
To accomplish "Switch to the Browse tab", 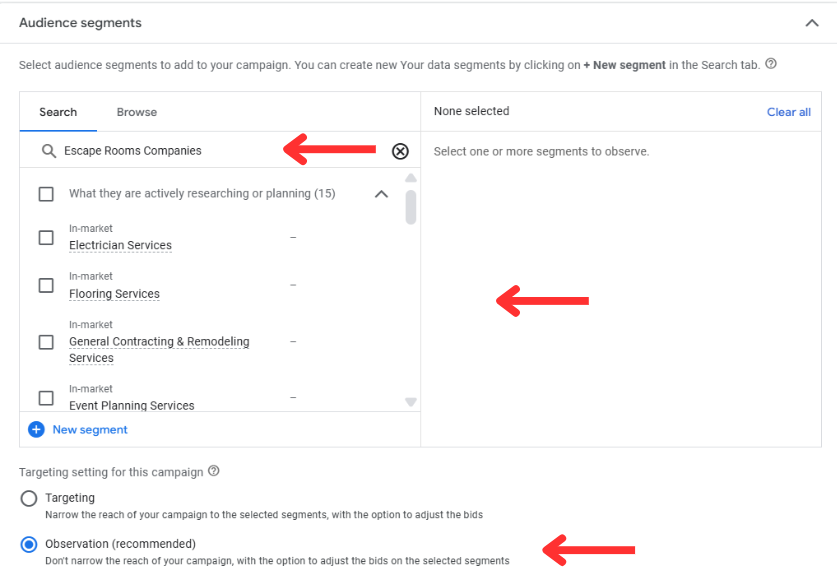I will (137, 112).
